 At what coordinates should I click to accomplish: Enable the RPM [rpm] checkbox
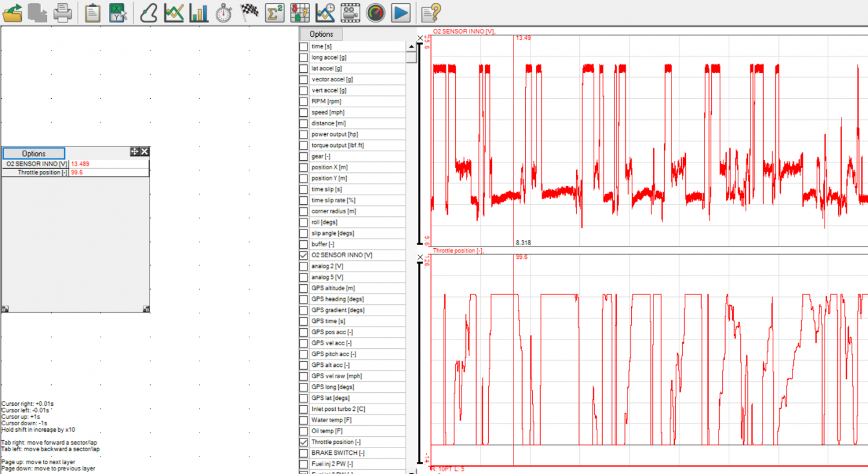(304, 102)
